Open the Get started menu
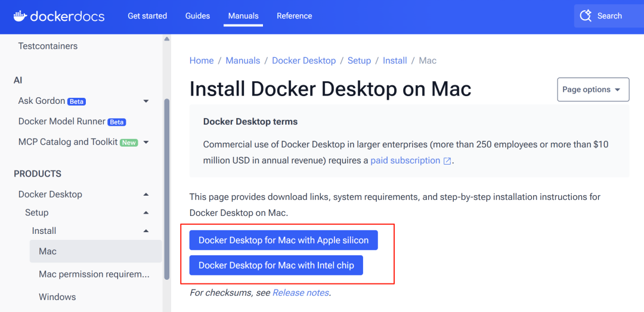This screenshot has width=644, height=312. (x=147, y=16)
